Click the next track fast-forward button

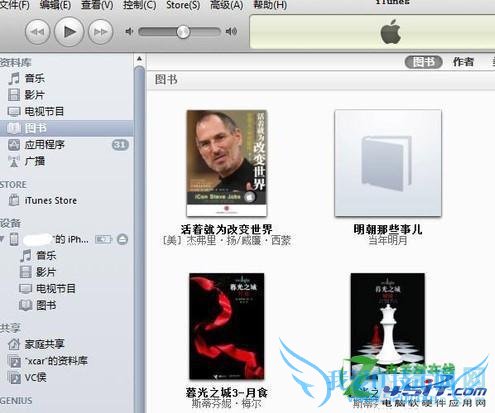pos(100,32)
